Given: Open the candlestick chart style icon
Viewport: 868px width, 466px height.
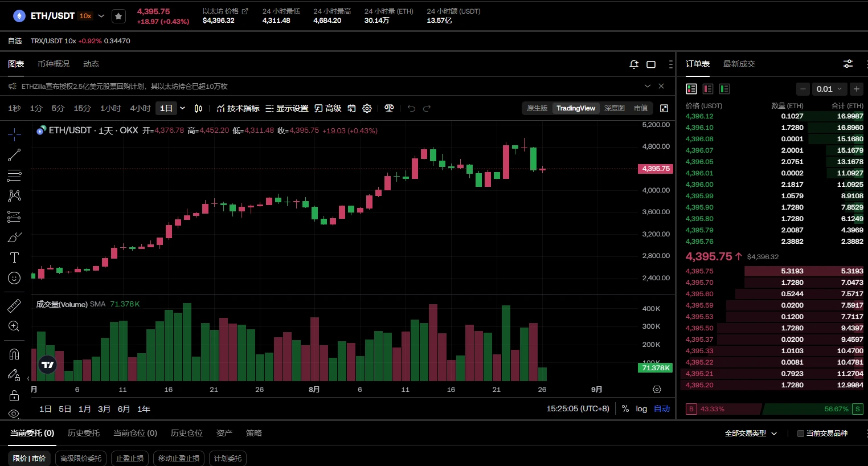Looking at the screenshot, I should click(x=198, y=108).
